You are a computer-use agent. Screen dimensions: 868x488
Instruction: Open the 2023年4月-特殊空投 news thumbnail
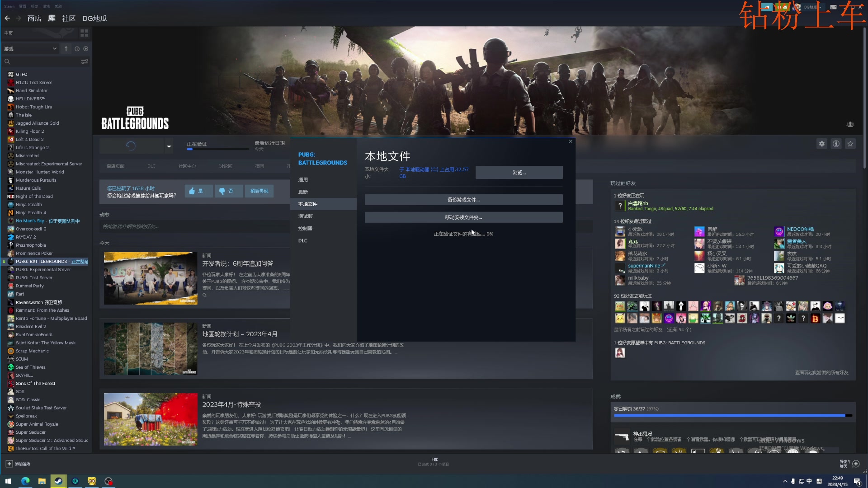point(151,419)
